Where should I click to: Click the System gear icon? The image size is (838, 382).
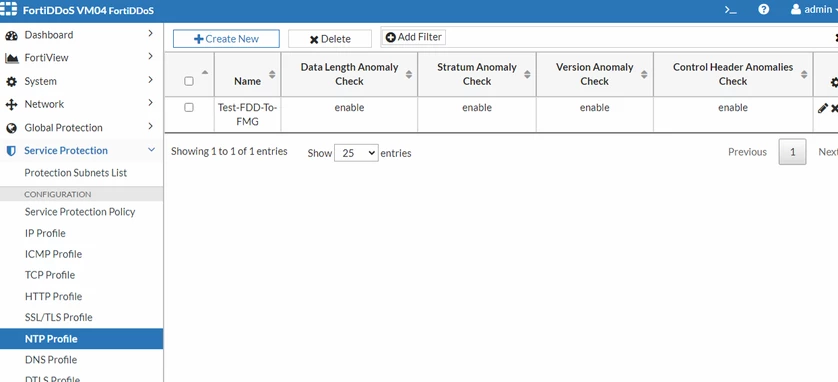pyautogui.click(x=11, y=82)
